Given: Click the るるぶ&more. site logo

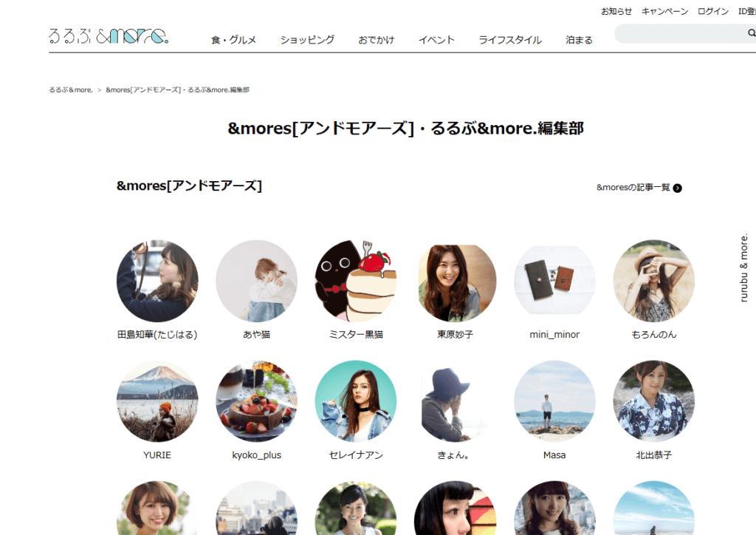Looking at the screenshot, I should click(109, 36).
